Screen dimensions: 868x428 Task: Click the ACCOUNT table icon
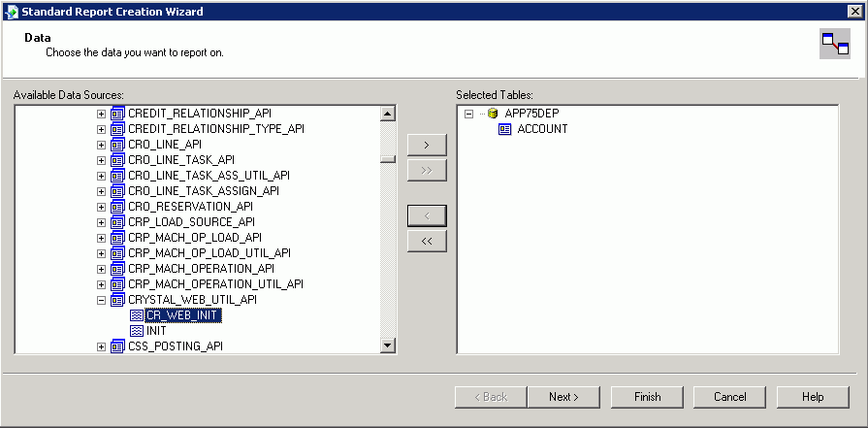pos(504,129)
